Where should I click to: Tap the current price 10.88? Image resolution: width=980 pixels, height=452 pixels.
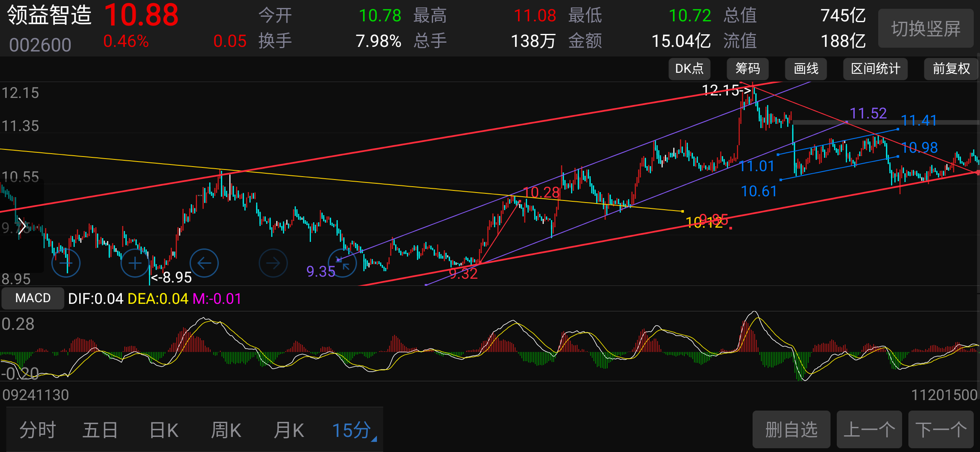click(x=141, y=15)
